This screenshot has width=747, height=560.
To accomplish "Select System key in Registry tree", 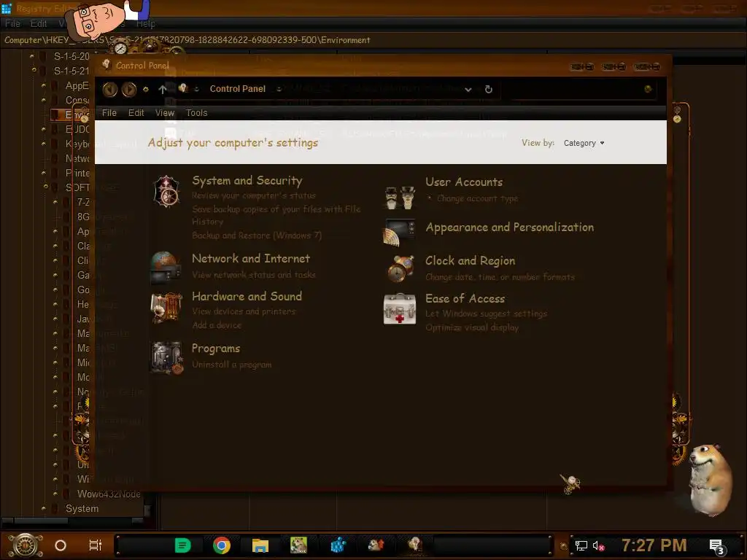I will (x=82, y=508).
